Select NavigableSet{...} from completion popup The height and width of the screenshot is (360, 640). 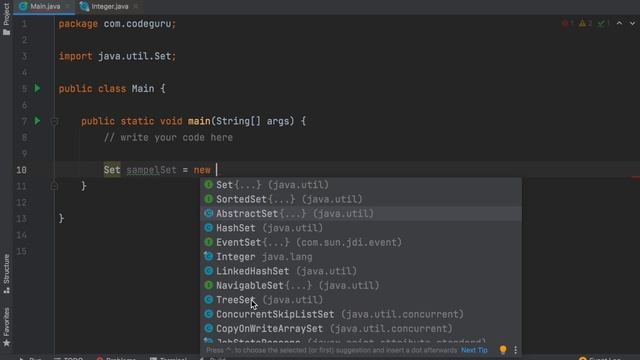click(361, 285)
